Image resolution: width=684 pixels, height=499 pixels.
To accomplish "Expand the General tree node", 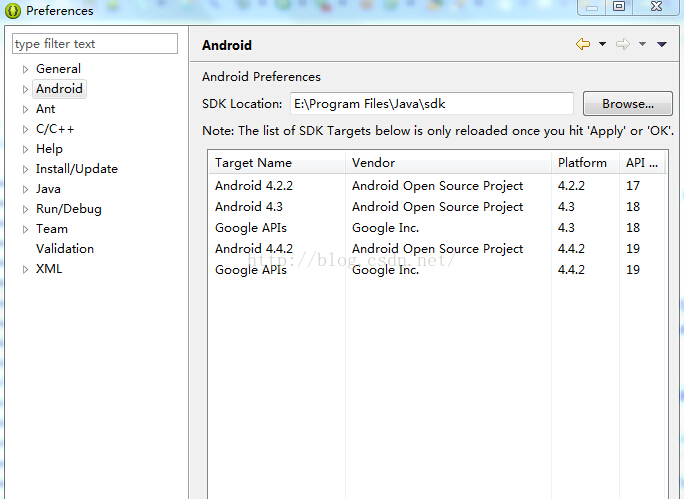I will tap(25, 69).
